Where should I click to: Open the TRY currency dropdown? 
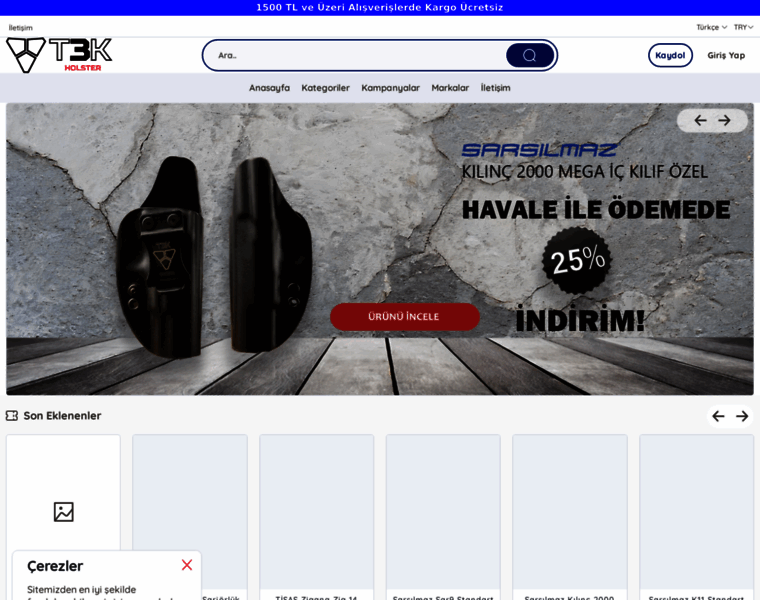tap(743, 27)
